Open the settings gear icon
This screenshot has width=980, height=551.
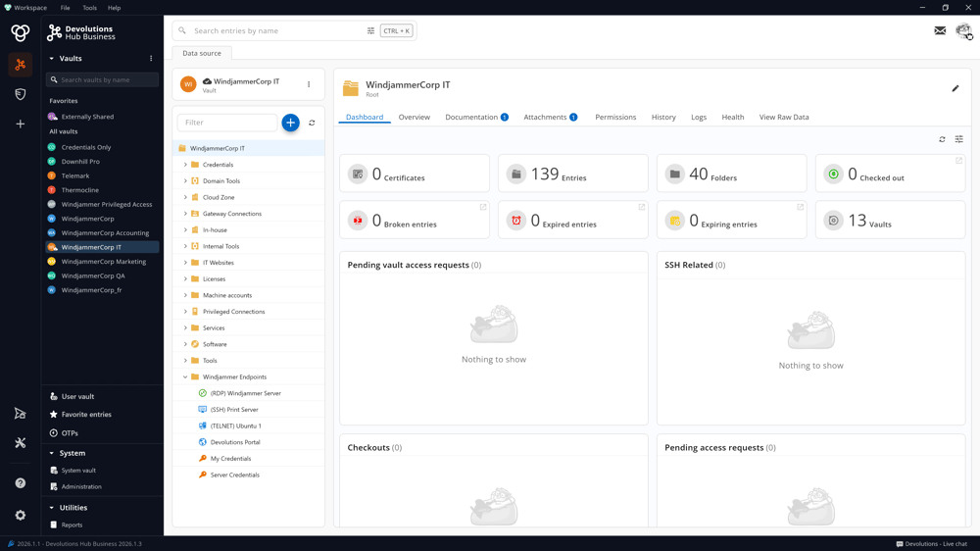20,515
